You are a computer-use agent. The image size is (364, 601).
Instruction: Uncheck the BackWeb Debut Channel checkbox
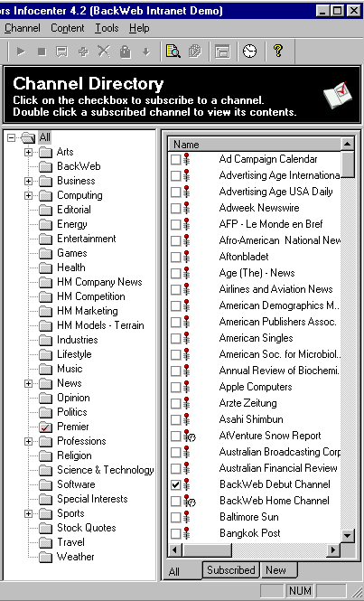click(175, 484)
